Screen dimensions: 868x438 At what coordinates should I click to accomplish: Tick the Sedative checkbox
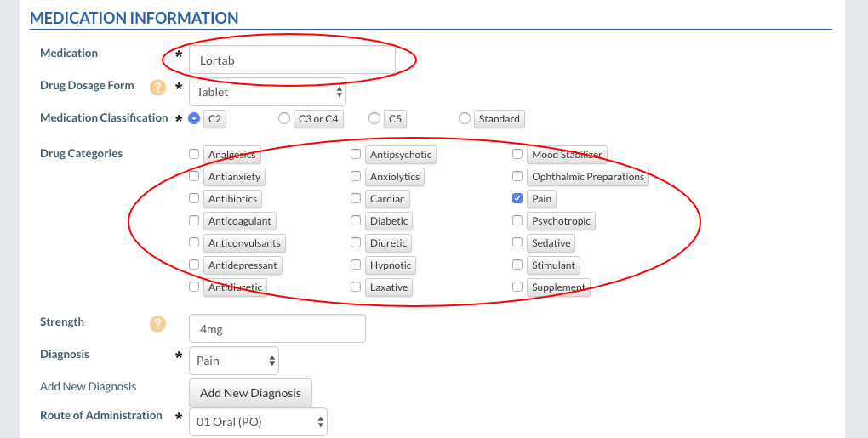pos(517,242)
